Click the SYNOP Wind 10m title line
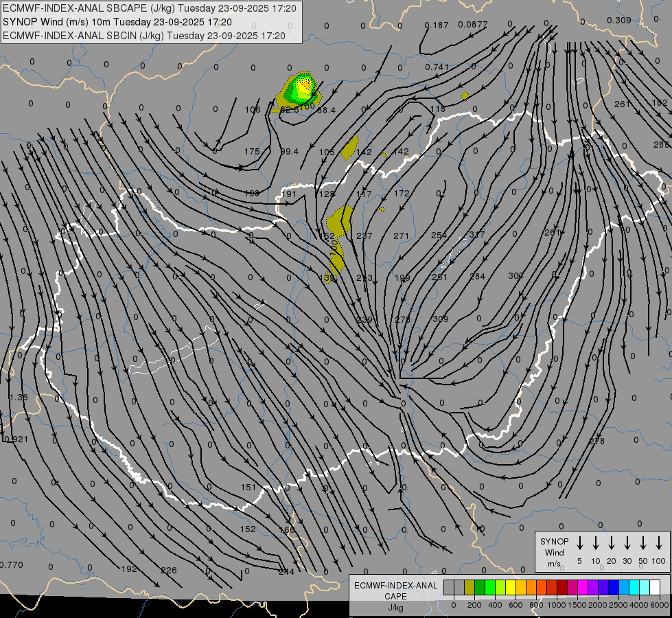 tap(117, 22)
